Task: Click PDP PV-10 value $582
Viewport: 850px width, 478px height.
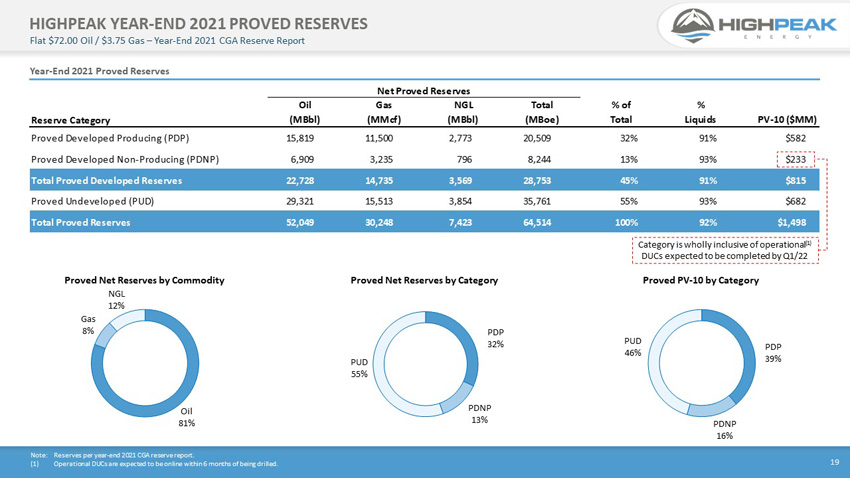Action: click(x=796, y=138)
